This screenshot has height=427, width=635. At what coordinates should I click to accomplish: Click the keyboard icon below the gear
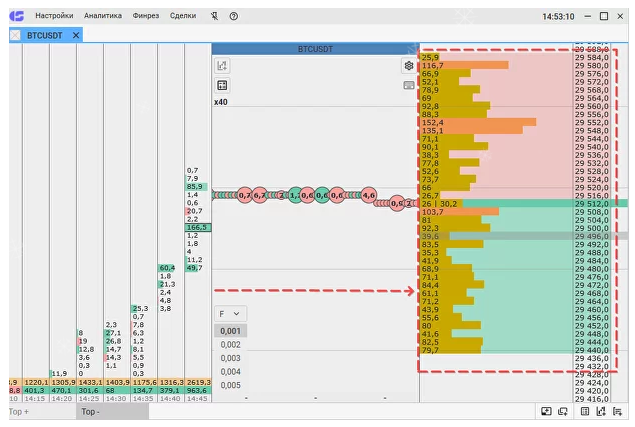pos(409,85)
